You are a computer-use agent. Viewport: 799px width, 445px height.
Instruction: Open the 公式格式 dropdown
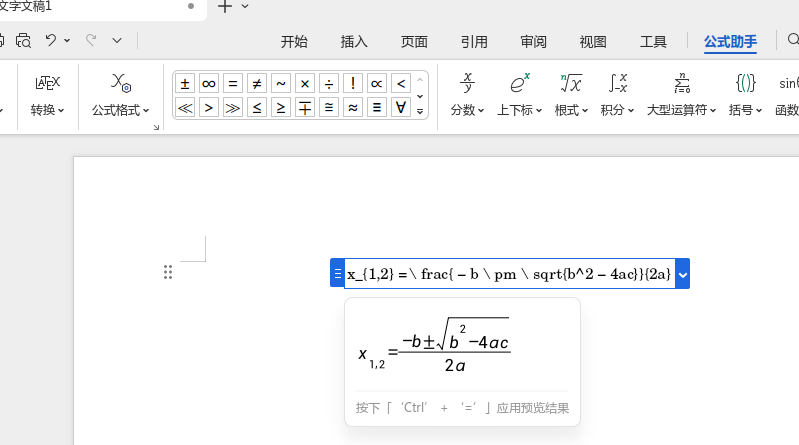[121, 110]
